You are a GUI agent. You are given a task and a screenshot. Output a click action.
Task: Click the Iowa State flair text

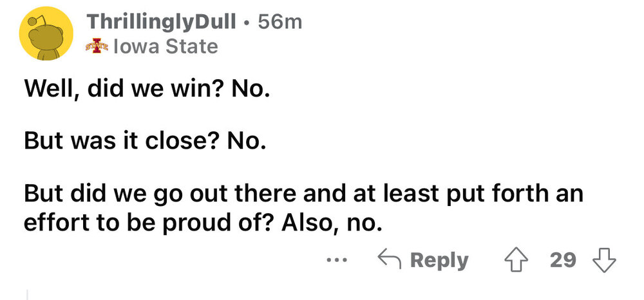[165, 47]
